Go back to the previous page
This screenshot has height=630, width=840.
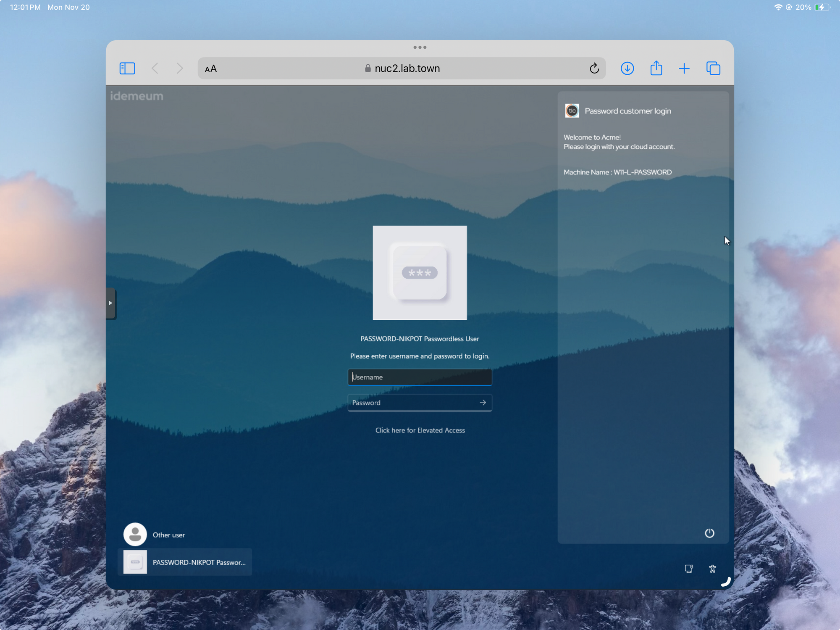[x=155, y=68]
